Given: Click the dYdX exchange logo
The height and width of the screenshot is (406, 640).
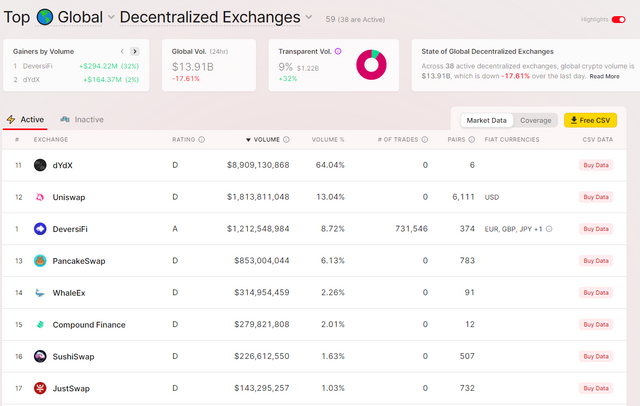Looking at the screenshot, I should pyautogui.click(x=40, y=165).
